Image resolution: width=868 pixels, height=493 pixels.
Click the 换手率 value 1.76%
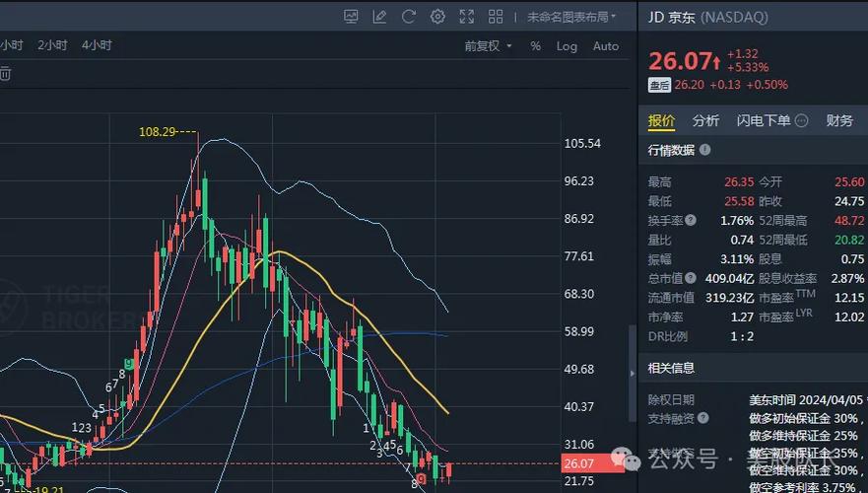coord(737,221)
